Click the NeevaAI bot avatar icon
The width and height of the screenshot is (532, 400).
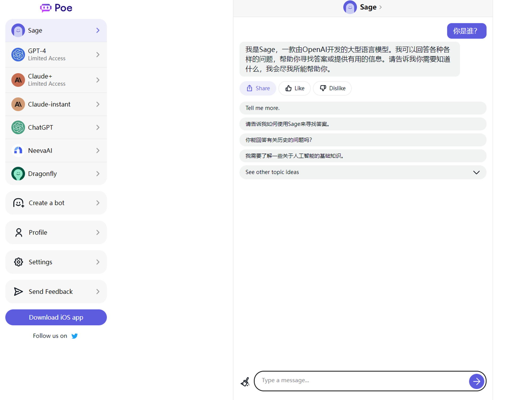[18, 151]
